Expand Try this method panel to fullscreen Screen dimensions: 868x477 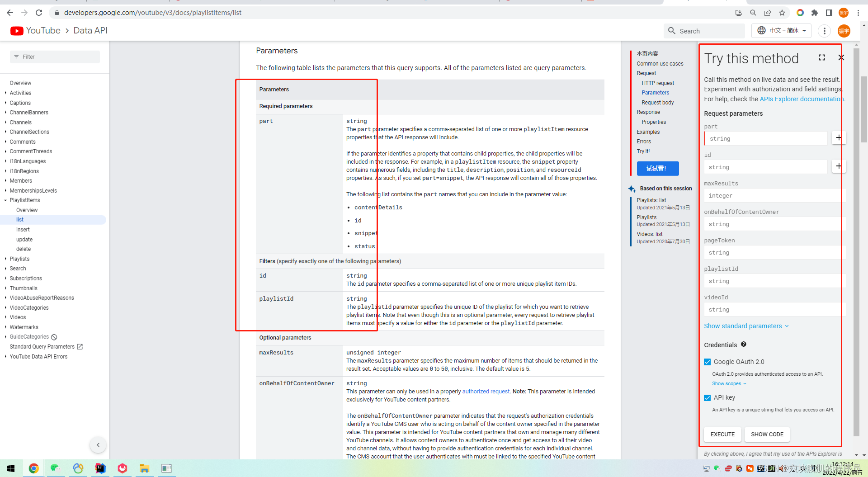[822, 57]
